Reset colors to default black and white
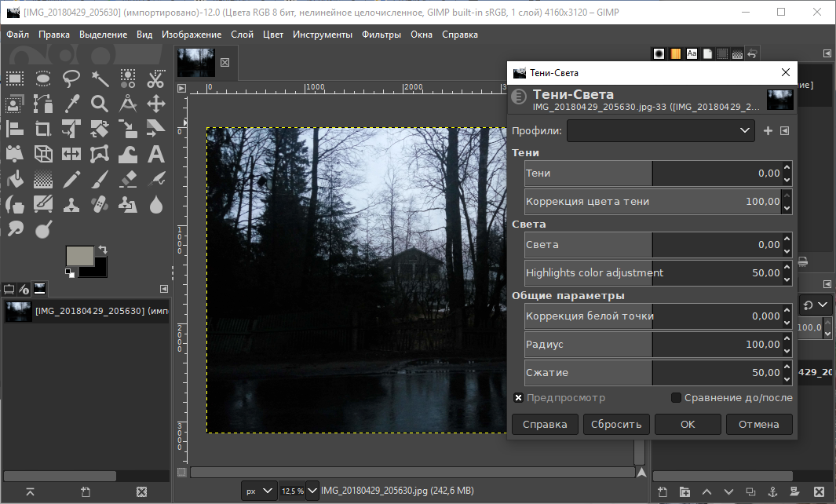836x504 pixels. tap(69, 273)
